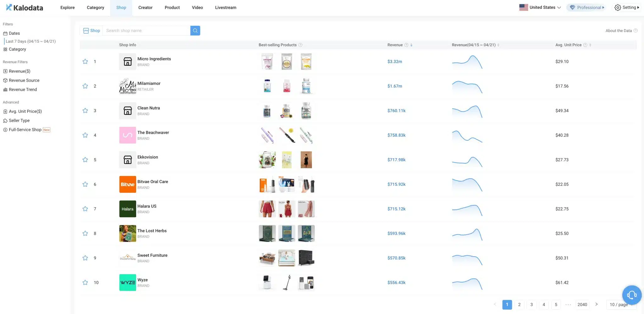Click the Sweet Furniture logo
The height and width of the screenshot is (314, 644).
(x=128, y=258)
